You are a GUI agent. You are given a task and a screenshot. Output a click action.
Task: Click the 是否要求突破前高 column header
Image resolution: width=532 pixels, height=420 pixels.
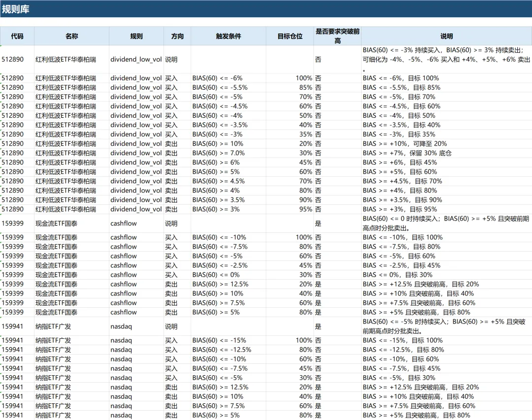337,36
